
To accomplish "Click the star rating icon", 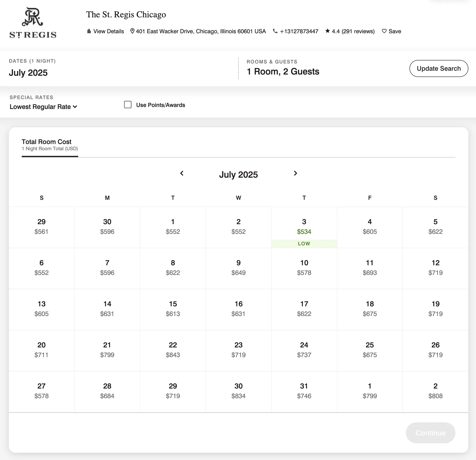I will pos(328,31).
